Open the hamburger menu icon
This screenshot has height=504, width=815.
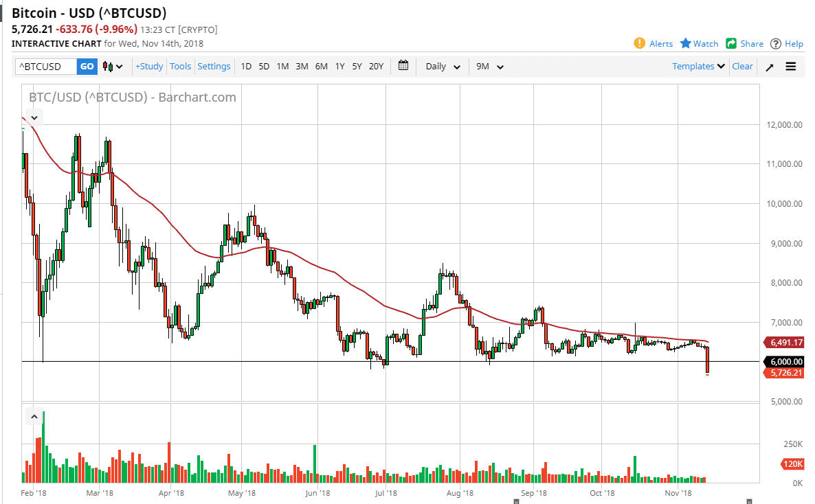[791, 66]
